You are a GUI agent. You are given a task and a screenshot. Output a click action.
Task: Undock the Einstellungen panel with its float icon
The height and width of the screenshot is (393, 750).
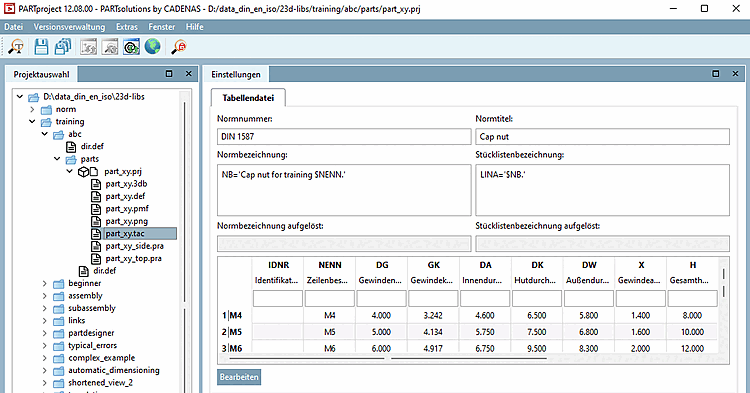point(716,74)
